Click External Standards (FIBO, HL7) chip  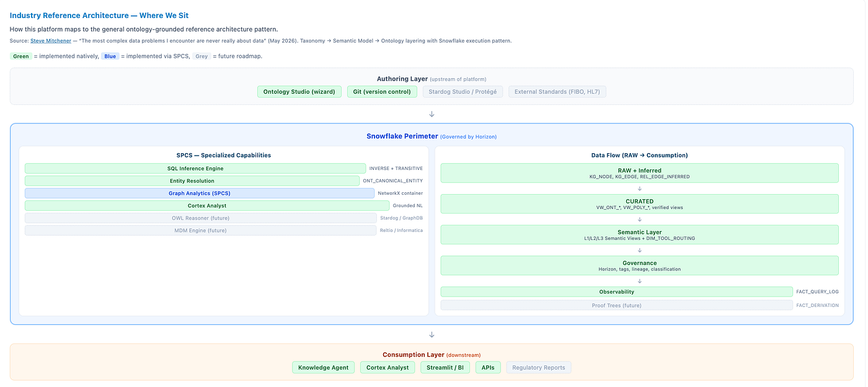coord(557,92)
